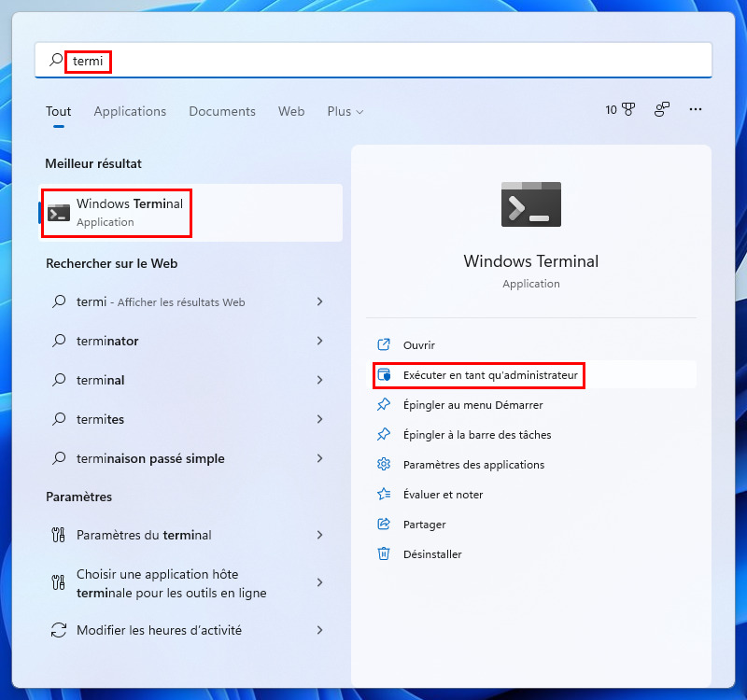Click Ouvrir to launch Windows Terminal
This screenshot has width=747, height=700.
[x=419, y=345]
